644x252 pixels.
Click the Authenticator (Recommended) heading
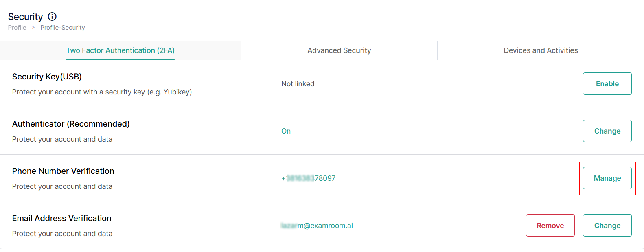click(71, 124)
